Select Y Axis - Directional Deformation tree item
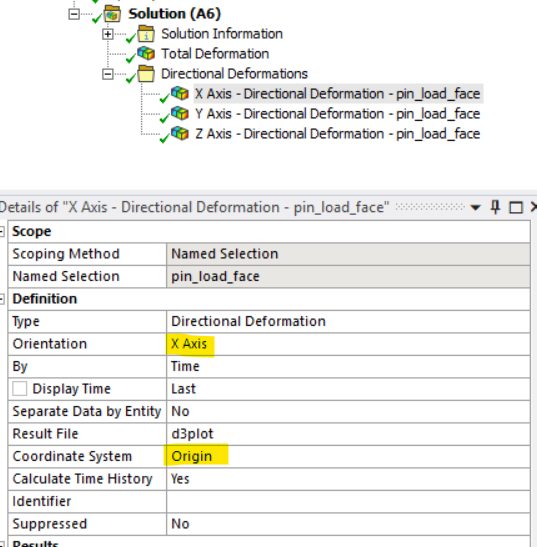 [337, 114]
